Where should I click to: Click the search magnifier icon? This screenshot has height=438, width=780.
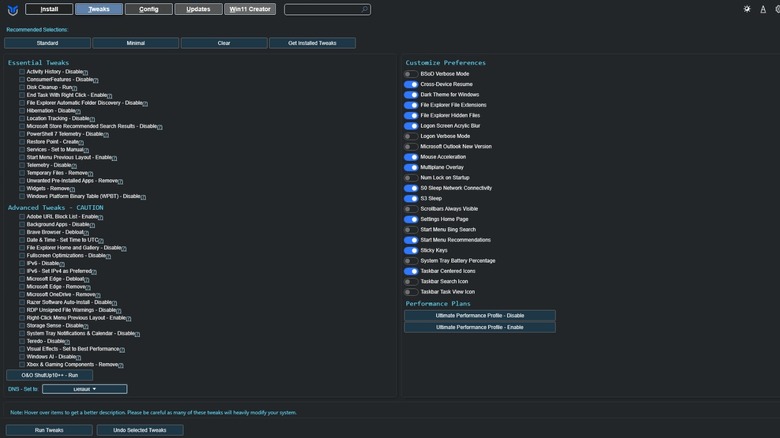tap(365, 9)
